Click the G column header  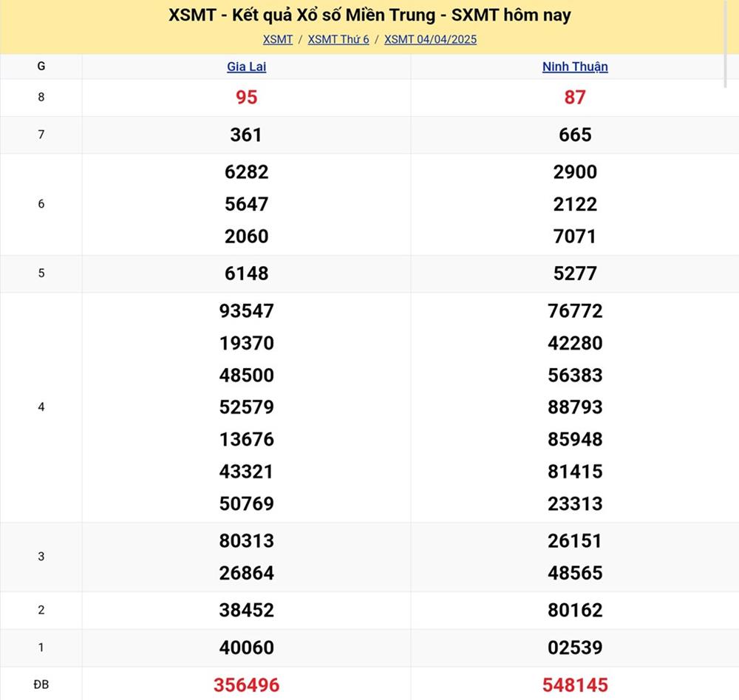(x=41, y=67)
